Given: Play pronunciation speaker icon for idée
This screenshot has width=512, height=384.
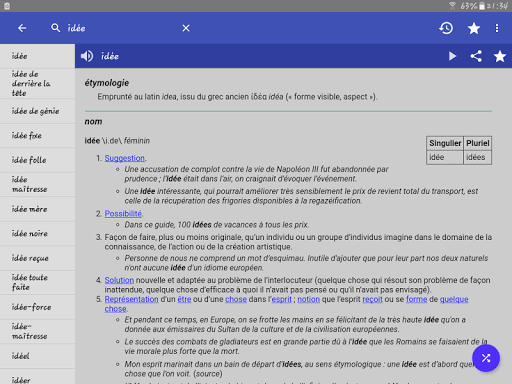Looking at the screenshot, I should click(87, 56).
